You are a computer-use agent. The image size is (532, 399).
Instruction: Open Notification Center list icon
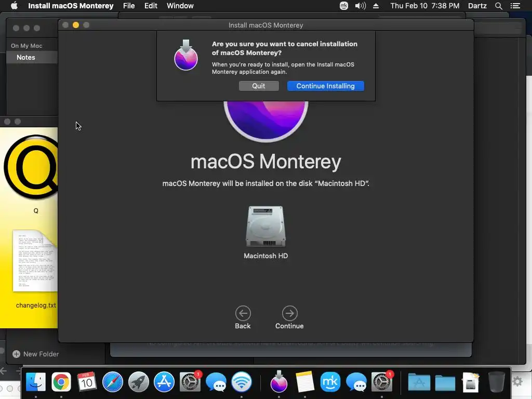(x=515, y=6)
